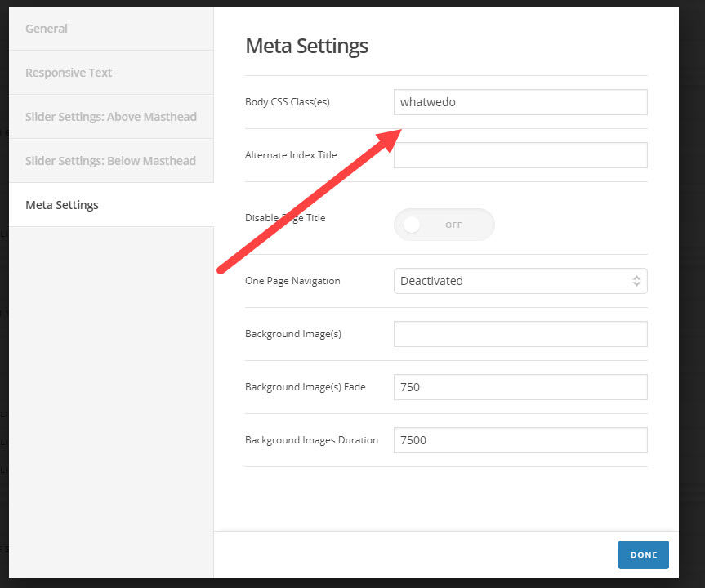
Task: Select Slider Settings: Below Masthead tab
Action: 110,161
